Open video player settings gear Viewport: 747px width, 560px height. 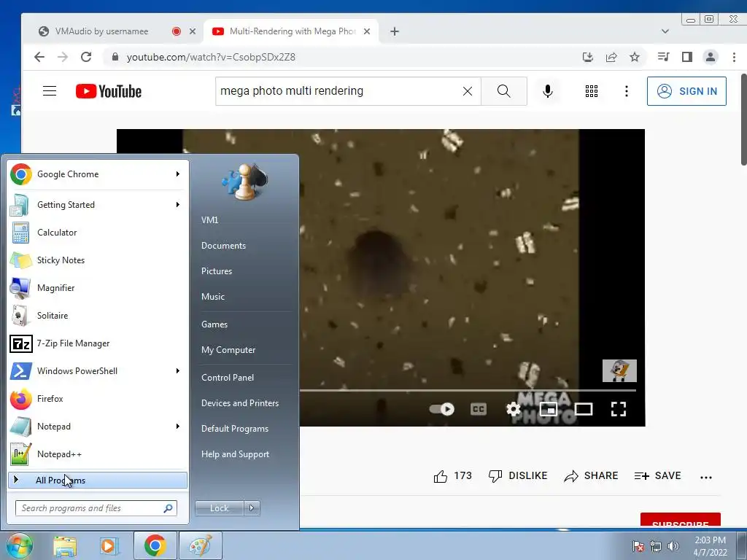click(513, 409)
